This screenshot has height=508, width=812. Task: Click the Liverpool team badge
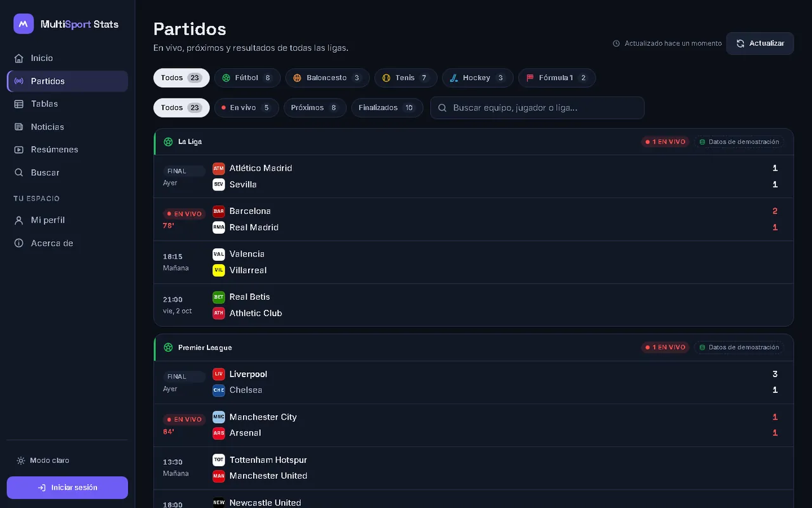point(219,374)
